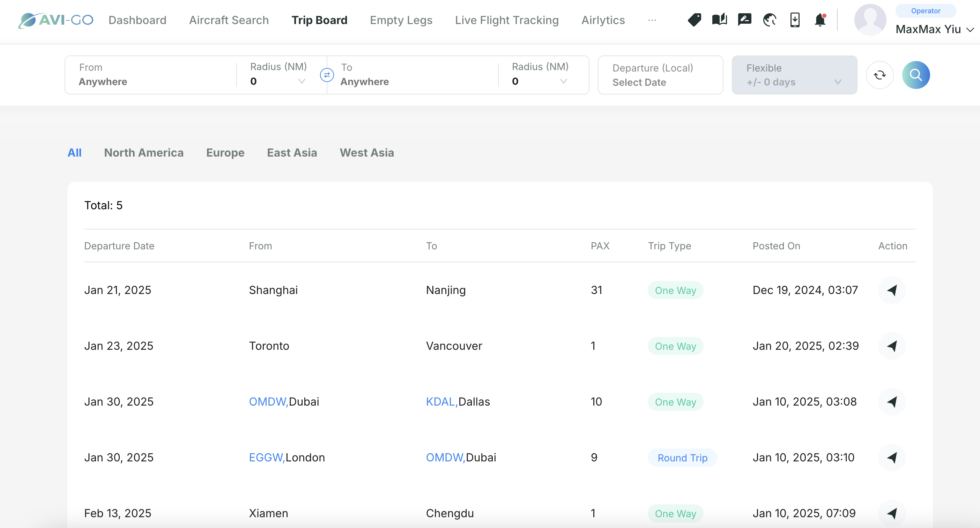Click the globe icon in header
This screenshot has height=528, width=980.
point(770,20)
